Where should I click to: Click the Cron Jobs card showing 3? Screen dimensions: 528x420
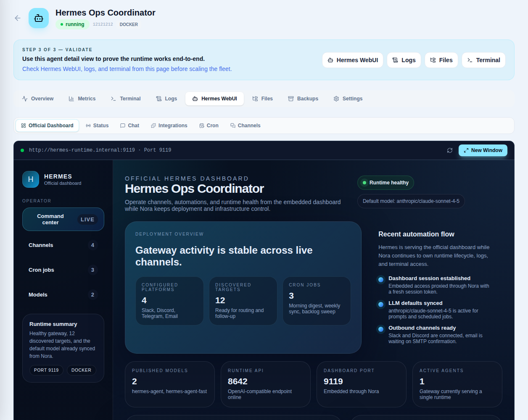(x=317, y=301)
